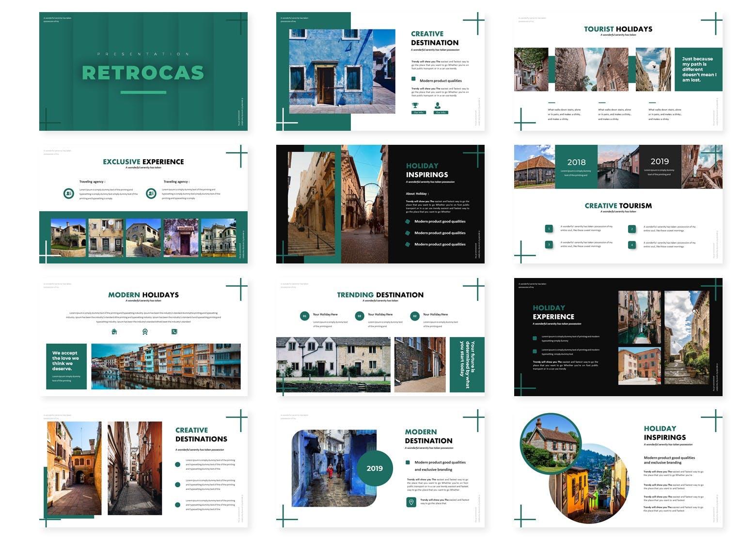Viewport: 756px width, 540px height.
Task: Select the blue house photo on Creative Destination slide
Action: pyautogui.click(x=342, y=71)
